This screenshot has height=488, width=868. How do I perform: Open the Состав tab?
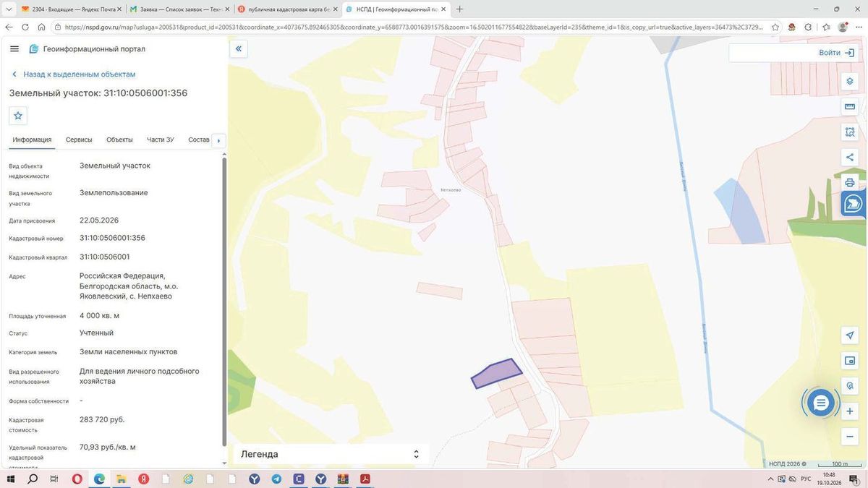pyautogui.click(x=199, y=140)
